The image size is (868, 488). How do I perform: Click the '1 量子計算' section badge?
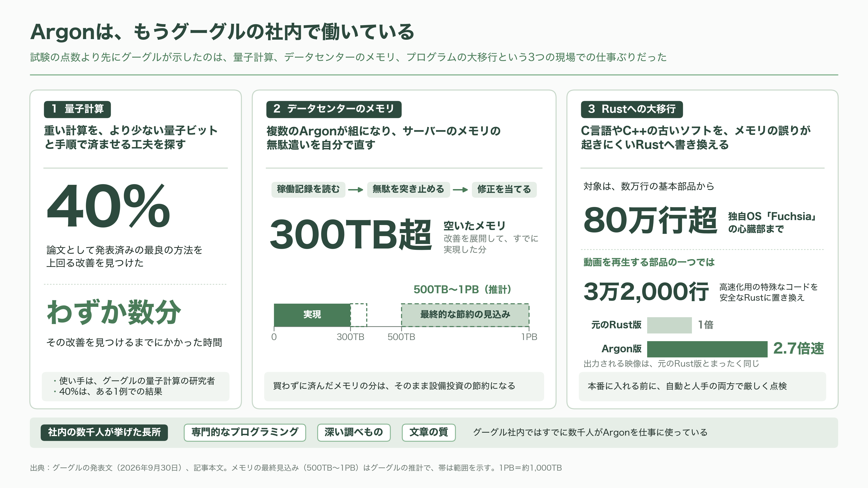[x=77, y=109]
